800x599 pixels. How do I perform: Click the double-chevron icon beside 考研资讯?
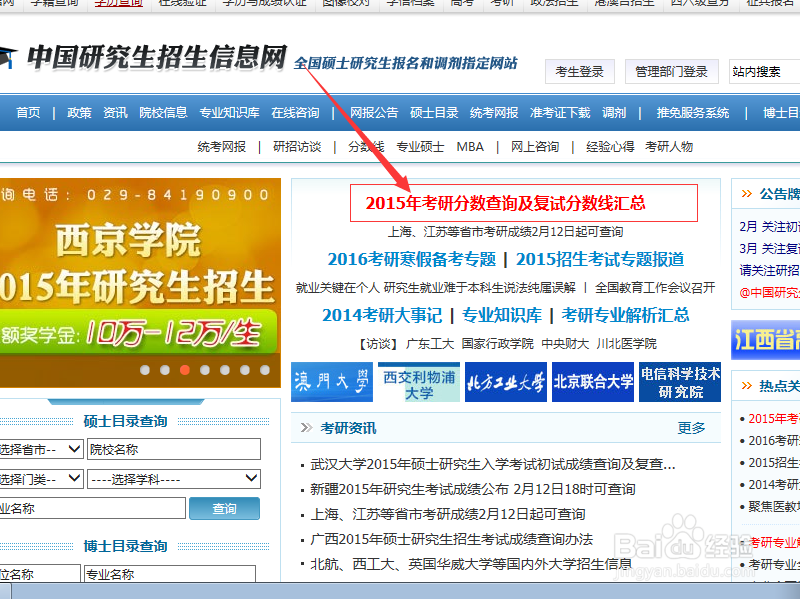306,428
